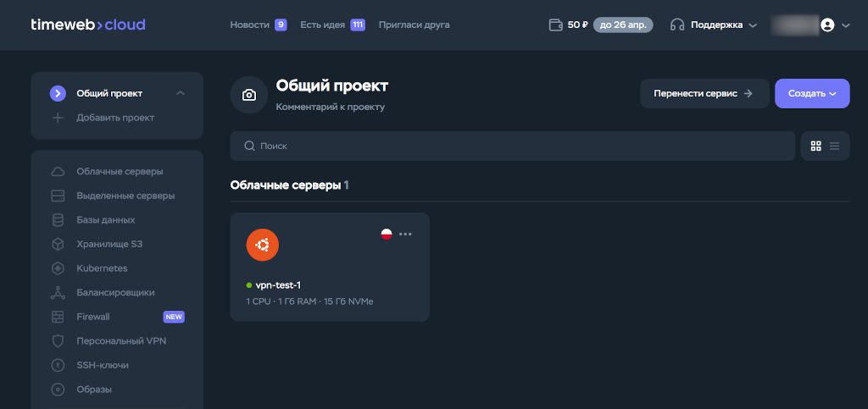Click the plus icon to add project
The height and width of the screenshot is (409, 868).
point(58,118)
